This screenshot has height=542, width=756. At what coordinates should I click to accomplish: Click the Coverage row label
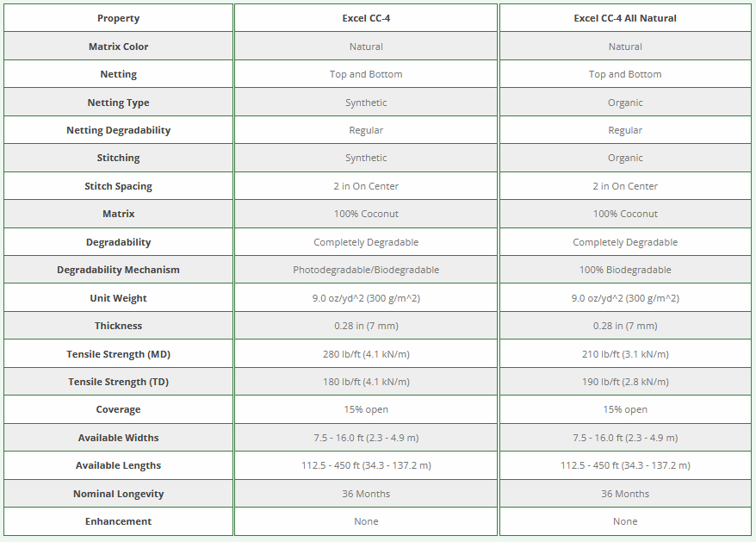click(118, 409)
